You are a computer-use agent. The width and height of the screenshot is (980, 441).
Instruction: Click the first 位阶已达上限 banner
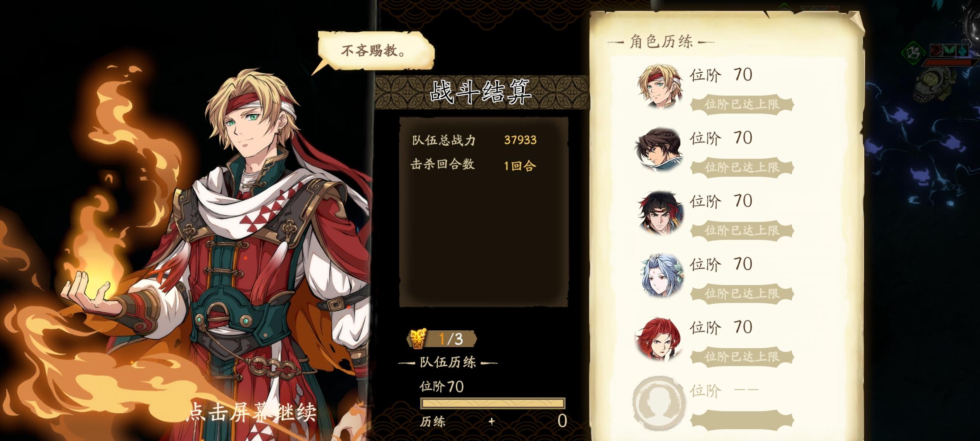742,104
